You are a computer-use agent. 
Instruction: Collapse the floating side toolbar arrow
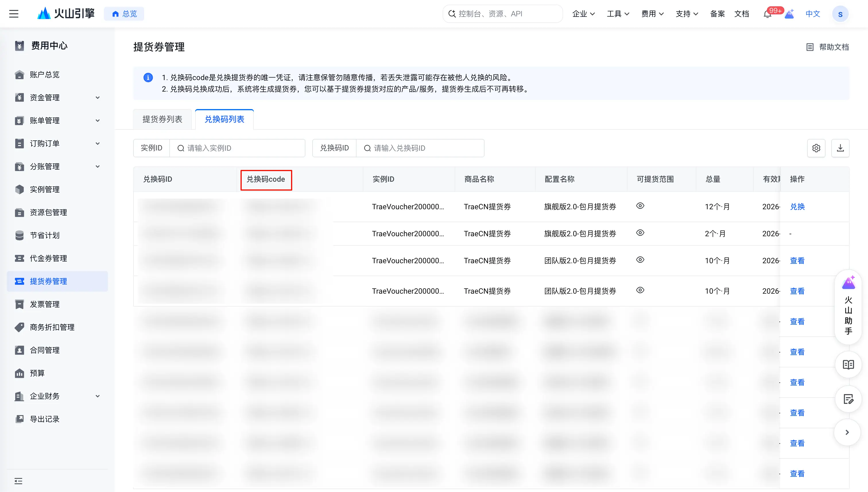click(x=847, y=432)
